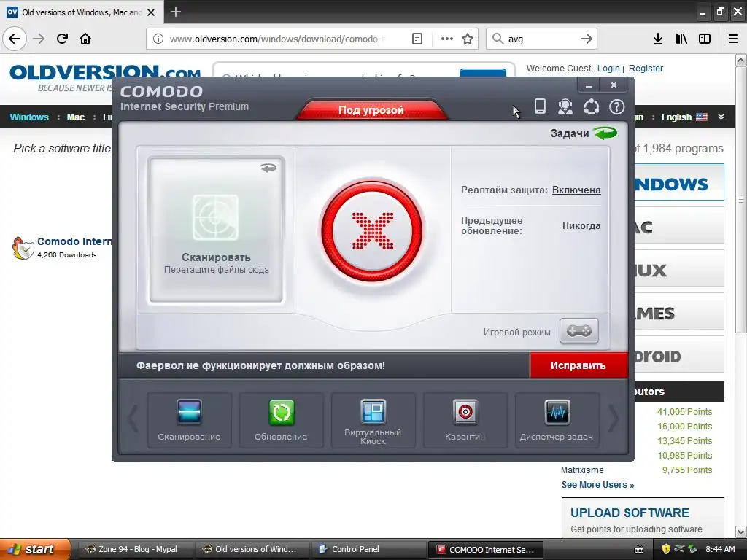Click the mobile device icon in Comodo header

540,106
